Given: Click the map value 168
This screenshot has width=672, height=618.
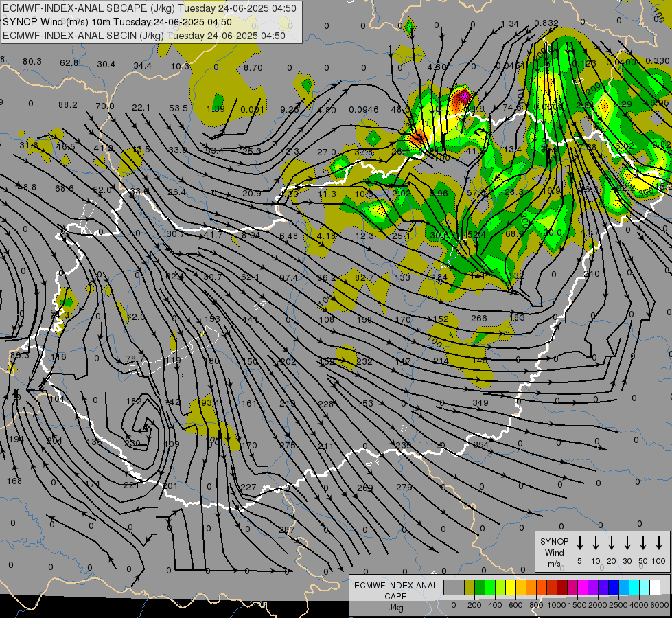Looking at the screenshot, I should 14,481.
